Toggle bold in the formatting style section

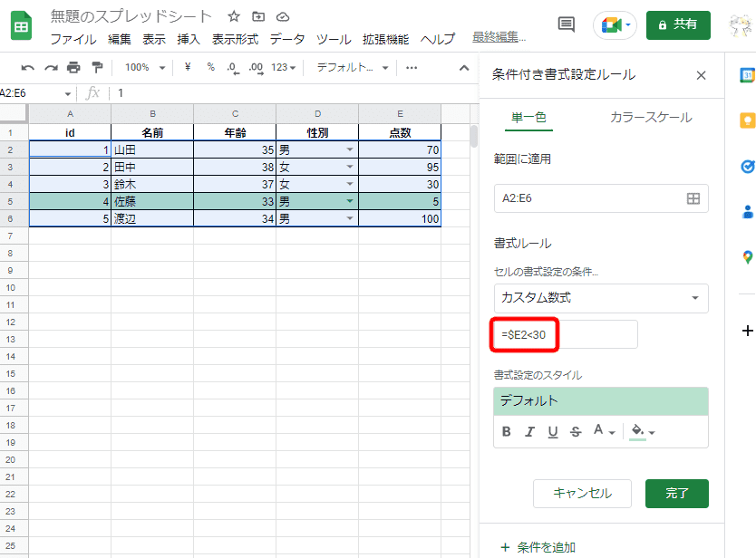[506, 431]
